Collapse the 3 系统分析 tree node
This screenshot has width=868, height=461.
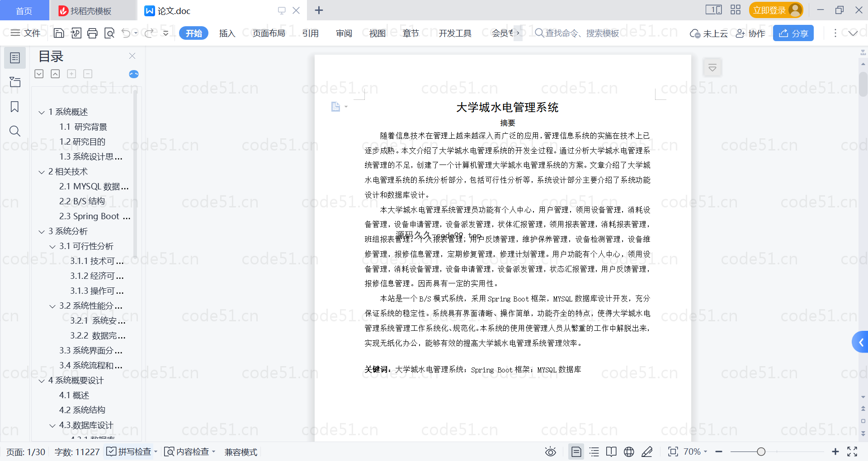pos(42,231)
